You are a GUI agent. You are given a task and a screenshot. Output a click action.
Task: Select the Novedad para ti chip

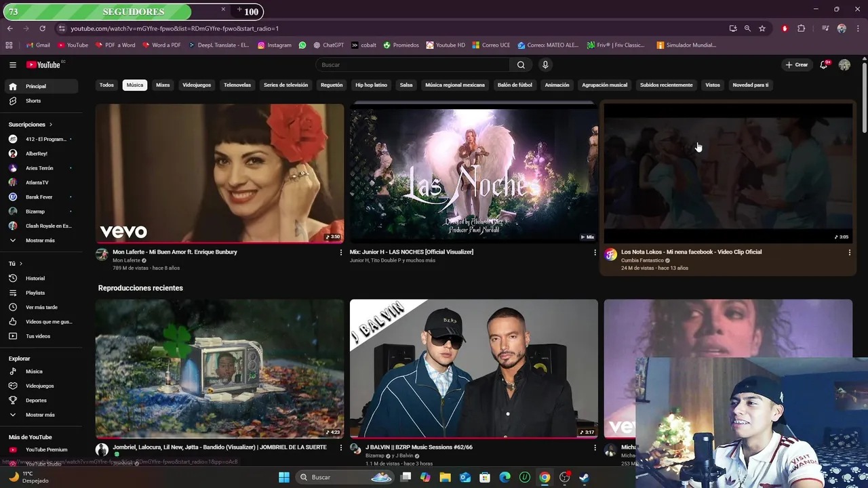(750, 85)
